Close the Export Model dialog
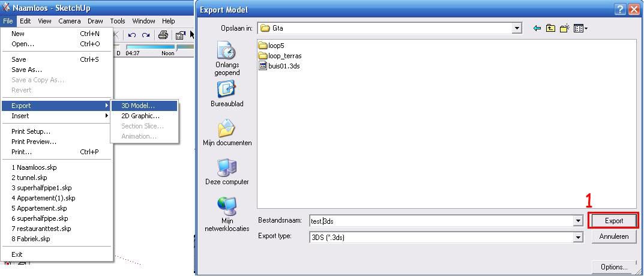The height and width of the screenshot is (276, 644). tap(634, 10)
